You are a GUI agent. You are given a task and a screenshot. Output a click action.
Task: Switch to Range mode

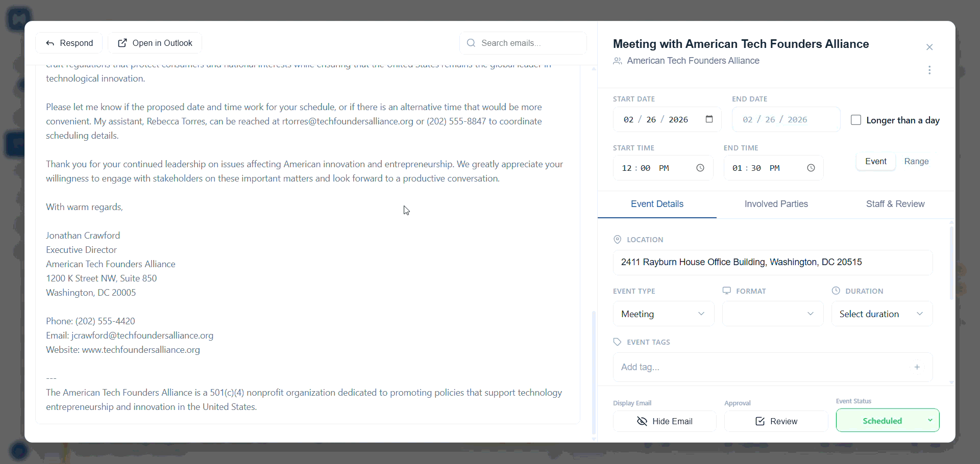tap(916, 162)
